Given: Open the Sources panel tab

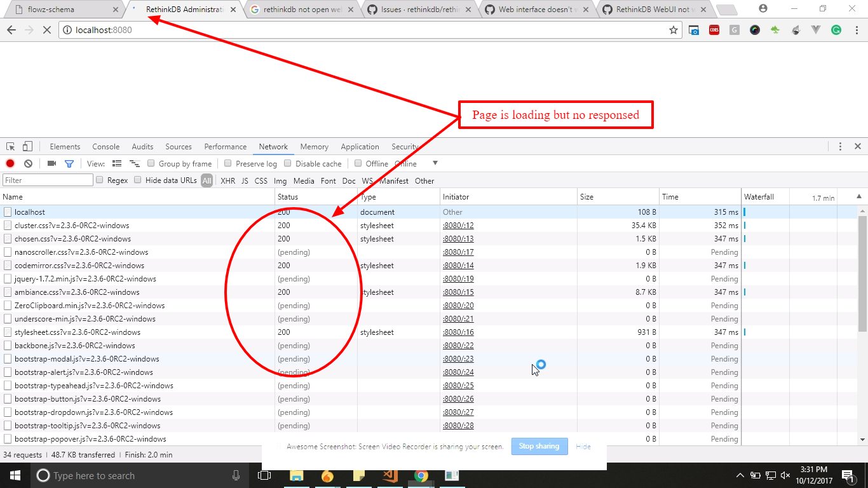Looking at the screenshot, I should point(179,146).
